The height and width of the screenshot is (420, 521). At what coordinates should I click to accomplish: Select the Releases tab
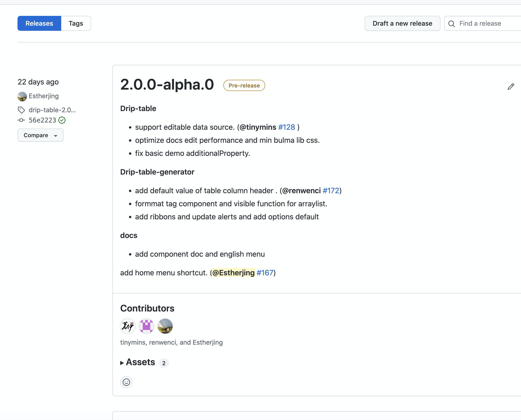click(x=39, y=23)
